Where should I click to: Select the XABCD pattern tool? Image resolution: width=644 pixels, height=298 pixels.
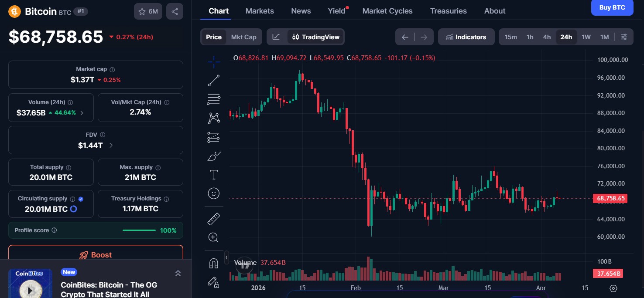(214, 118)
